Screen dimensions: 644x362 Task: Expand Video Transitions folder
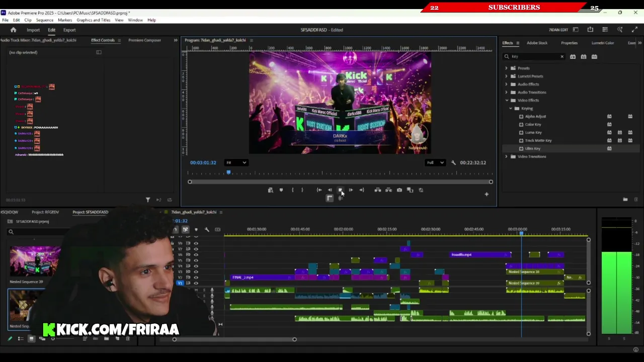pyautogui.click(x=506, y=157)
